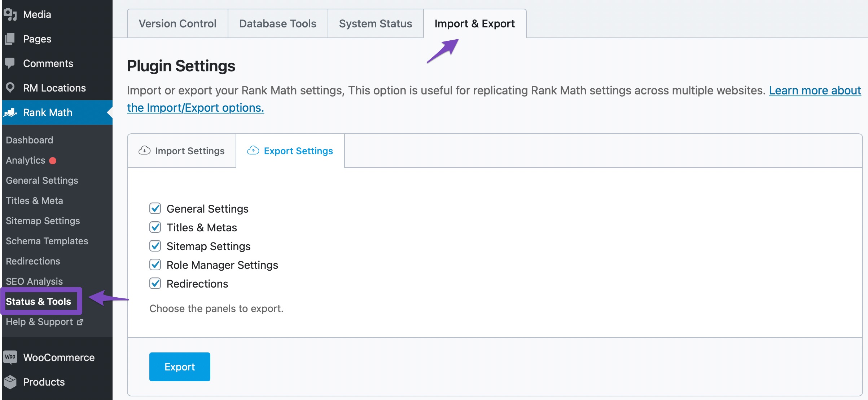Viewport: 868px width, 400px height.
Task: Uncheck the Titles & Metas checkbox
Action: tap(155, 227)
